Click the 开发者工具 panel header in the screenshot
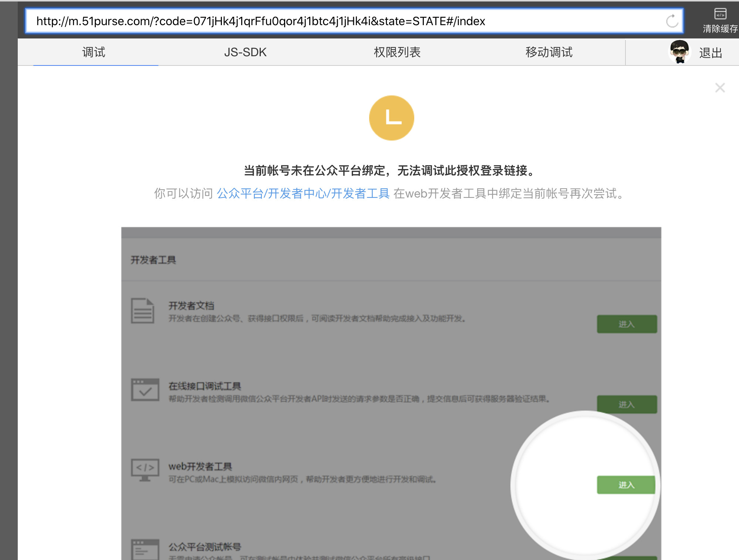Viewport: 739px width, 560px height. pos(153,260)
